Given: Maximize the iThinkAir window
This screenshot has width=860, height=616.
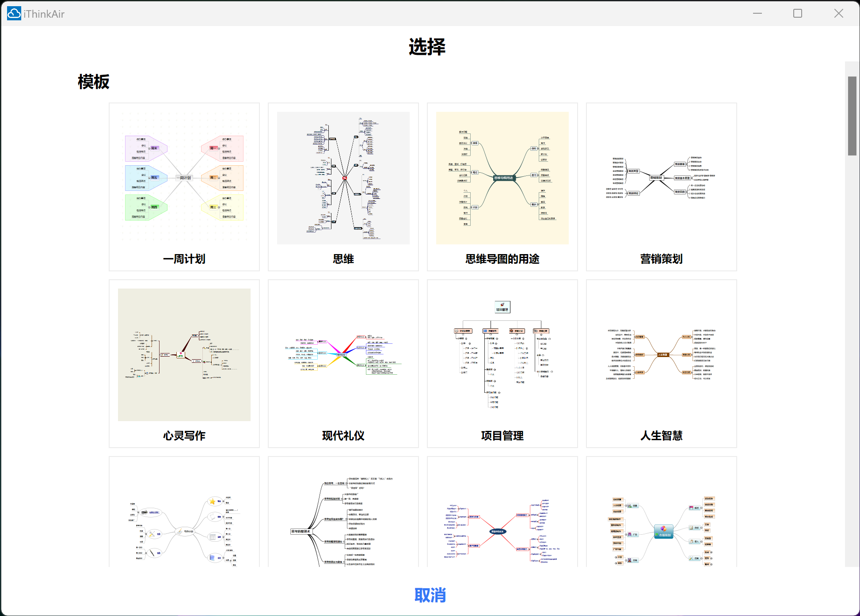Looking at the screenshot, I should click(797, 13).
